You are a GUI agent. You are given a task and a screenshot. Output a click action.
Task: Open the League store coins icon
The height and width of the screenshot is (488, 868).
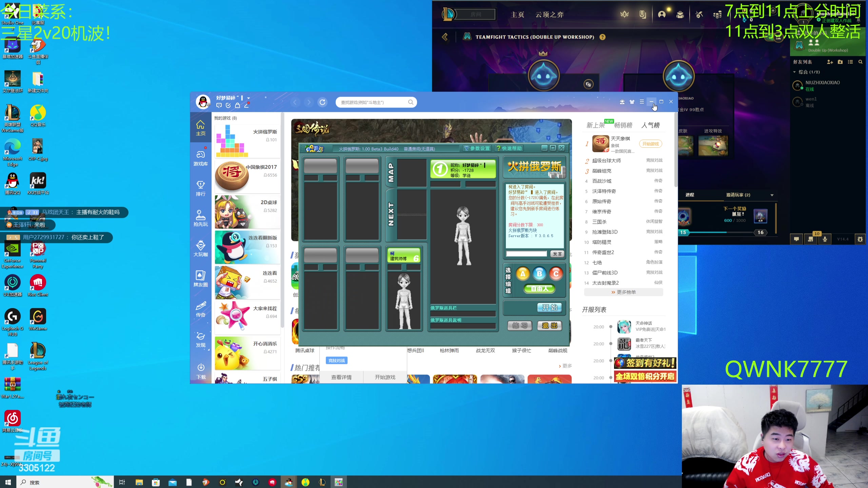click(x=717, y=15)
